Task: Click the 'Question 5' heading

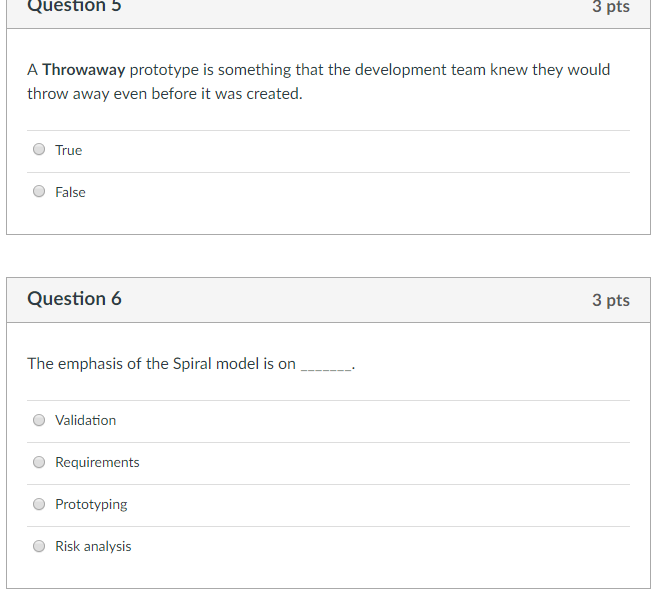Action: coord(74,6)
